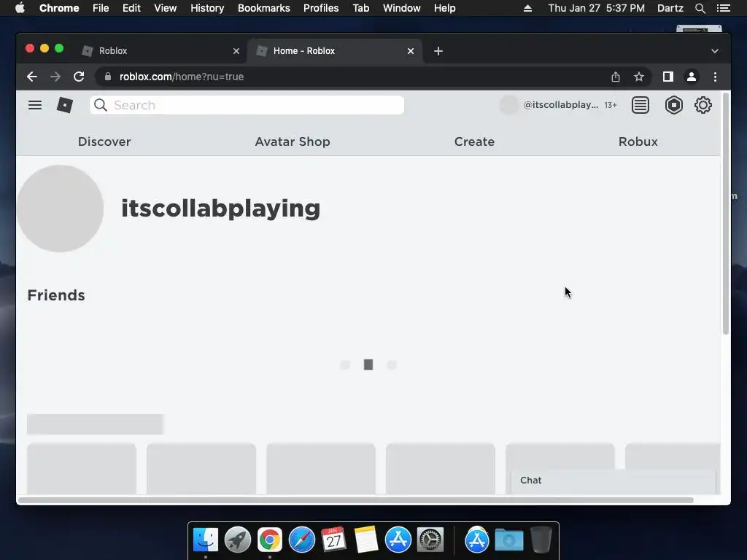Open the Create page
This screenshot has width=747, height=560.
[474, 141]
